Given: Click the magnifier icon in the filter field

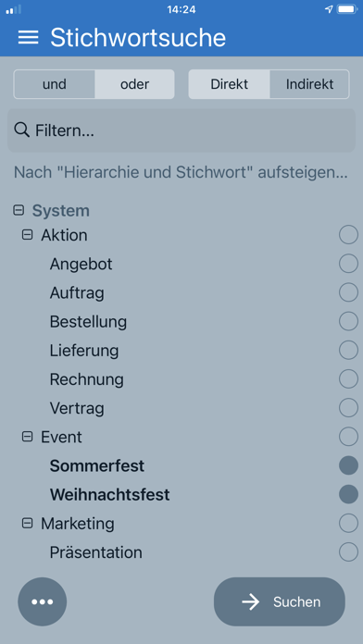Looking at the screenshot, I should (x=22, y=130).
